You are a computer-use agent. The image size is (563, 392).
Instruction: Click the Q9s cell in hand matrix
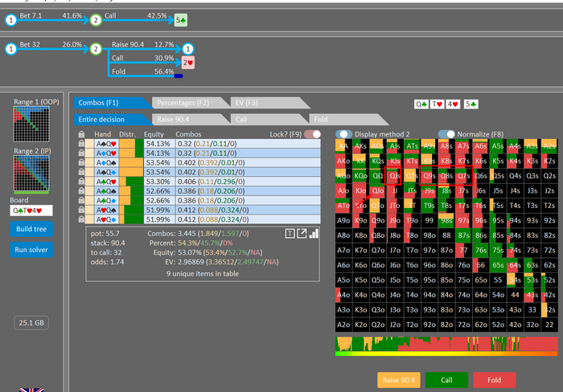pos(429,176)
